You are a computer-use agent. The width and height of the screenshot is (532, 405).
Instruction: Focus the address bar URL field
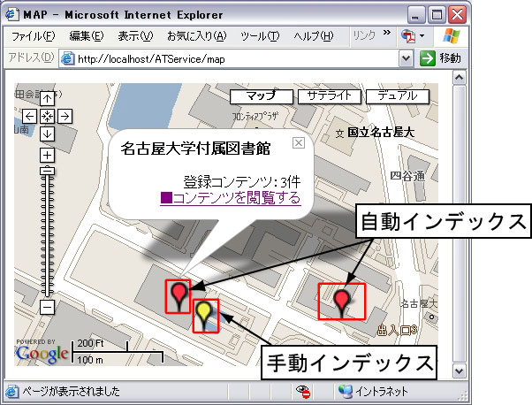click(x=229, y=59)
